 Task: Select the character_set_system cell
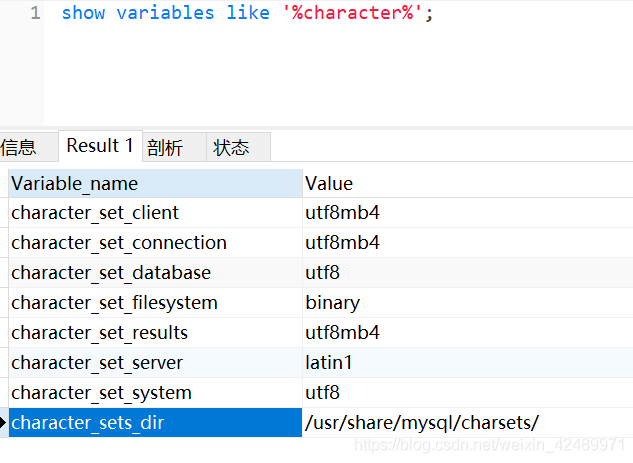coord(155,393)
